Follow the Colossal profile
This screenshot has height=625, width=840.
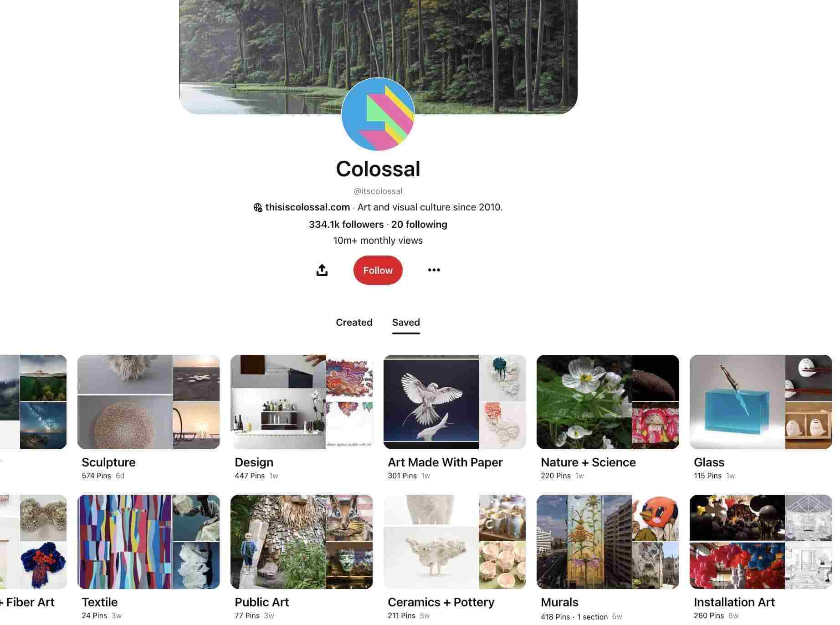tap(378, 270)
